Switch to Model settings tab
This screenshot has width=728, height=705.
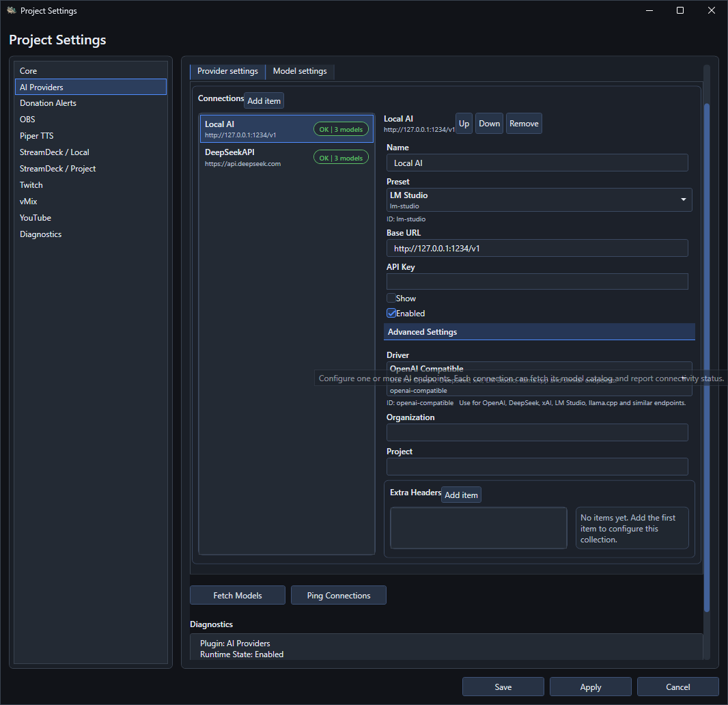click(300, 71)
